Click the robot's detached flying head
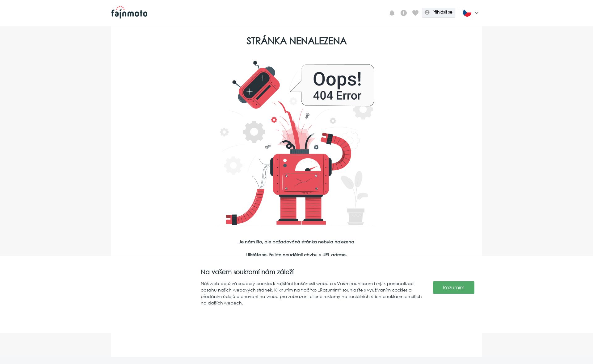 click(256, 86)
